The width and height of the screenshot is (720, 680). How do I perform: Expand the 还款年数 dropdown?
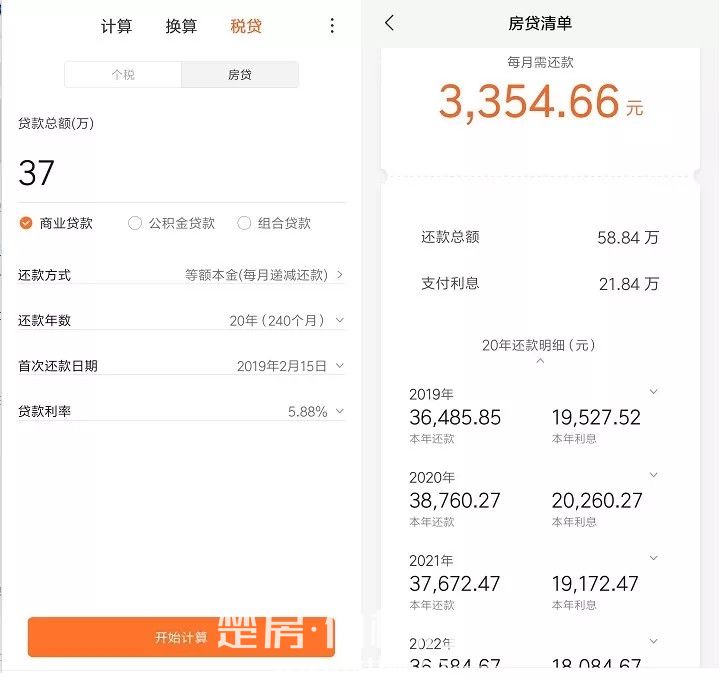286,320
